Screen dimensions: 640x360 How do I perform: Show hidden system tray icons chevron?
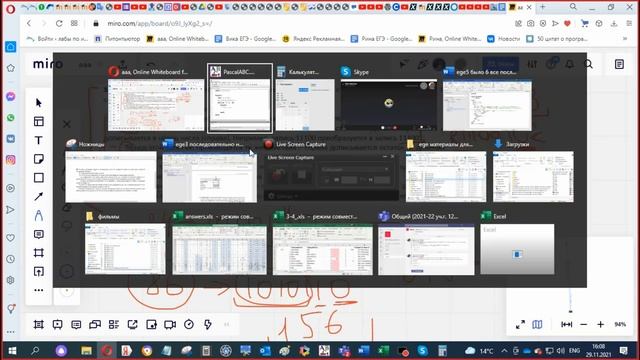pos(504,351)
